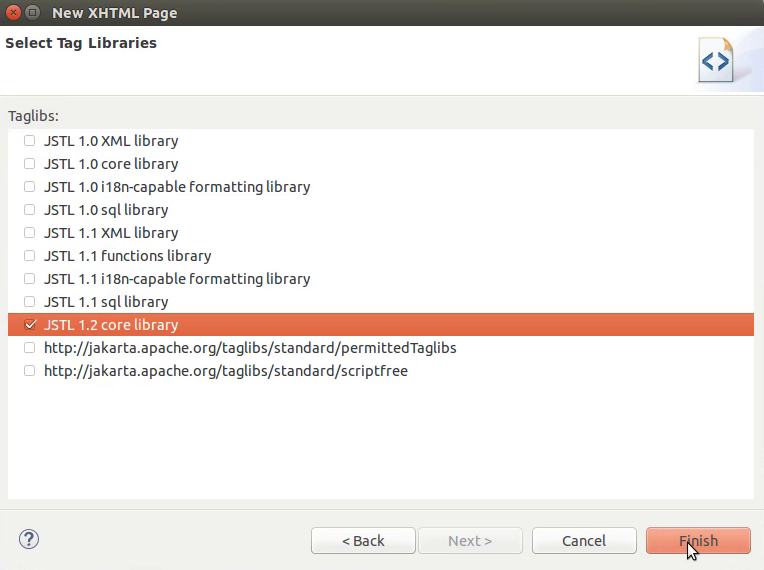Image resolution: width=764 pixels, height=570 pixels.
Task: Select JSTL 1.0 i18n-capable formatting library text
Action: pos(177,187)
